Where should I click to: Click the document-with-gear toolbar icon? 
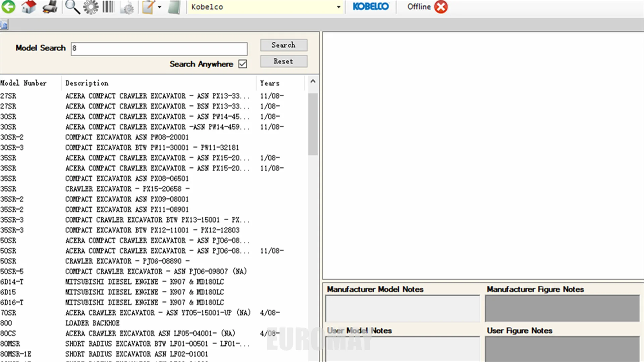[127, 7]
